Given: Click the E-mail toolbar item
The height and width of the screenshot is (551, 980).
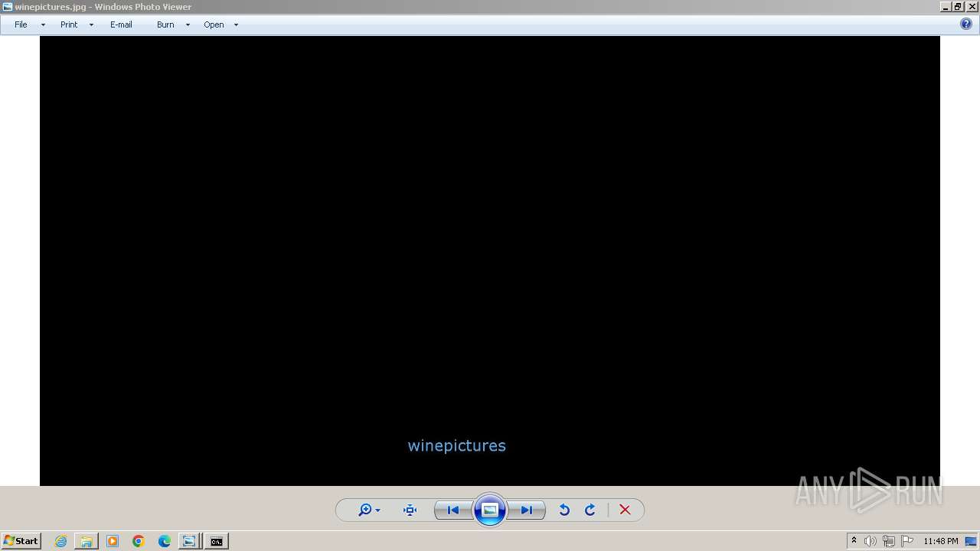Looking at the screenshot, I should click(121, 24).
